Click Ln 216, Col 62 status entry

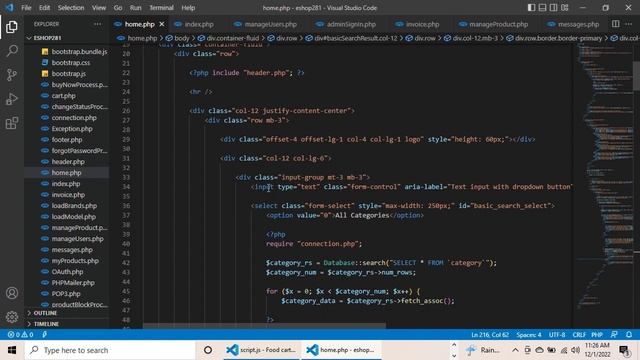tap(490, 335)
